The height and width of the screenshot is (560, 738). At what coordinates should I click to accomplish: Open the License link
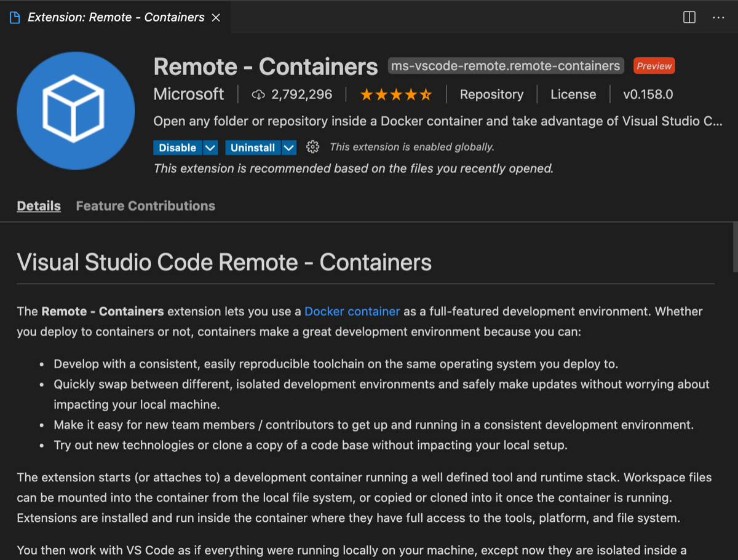pos(573,95)
